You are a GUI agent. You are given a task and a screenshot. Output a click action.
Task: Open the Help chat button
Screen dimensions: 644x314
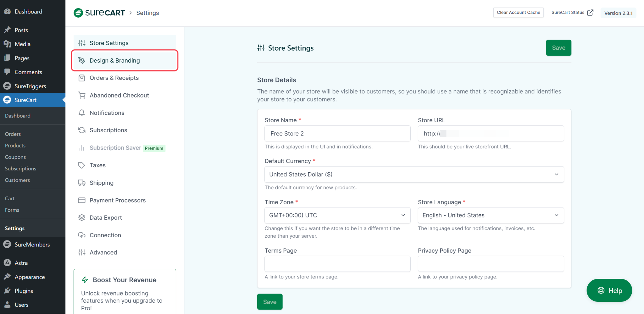609,290
